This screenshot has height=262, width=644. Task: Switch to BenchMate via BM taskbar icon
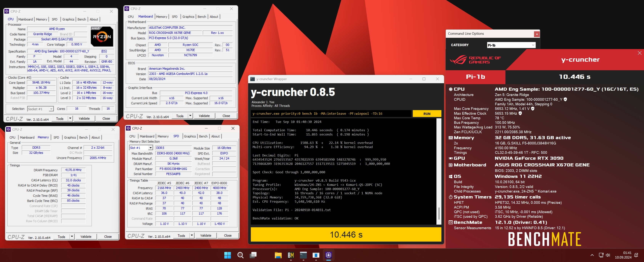click(x=291, y=255)
